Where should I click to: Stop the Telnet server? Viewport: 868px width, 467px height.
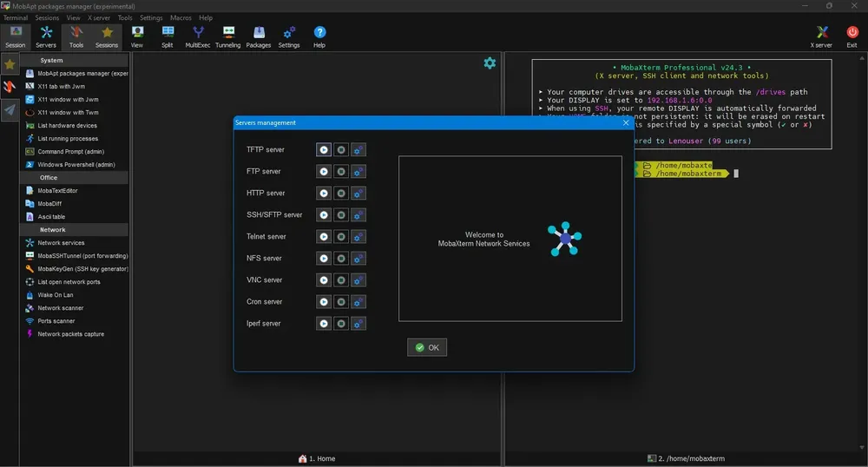341,237
